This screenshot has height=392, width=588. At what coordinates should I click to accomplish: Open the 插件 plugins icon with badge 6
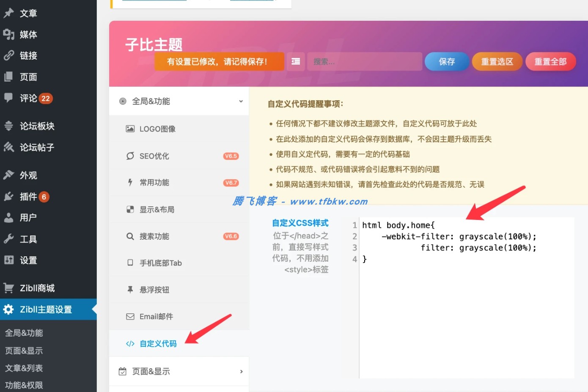(x=9, y=196)
